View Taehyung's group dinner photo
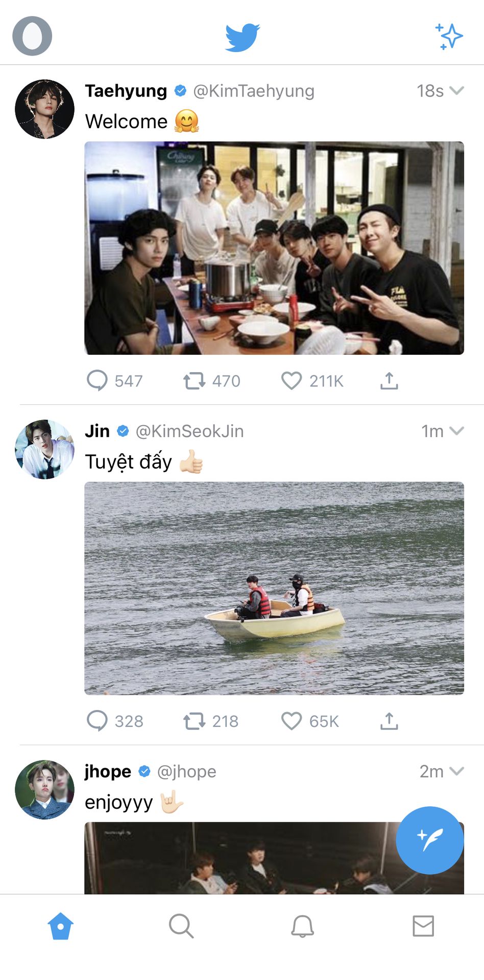 tap(274, 248)
